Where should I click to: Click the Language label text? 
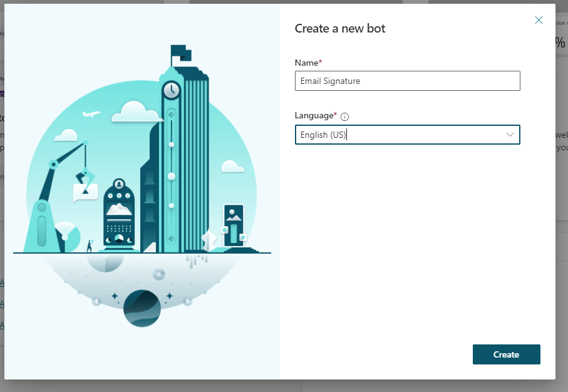pyautogui.click(x=314, y=116)
